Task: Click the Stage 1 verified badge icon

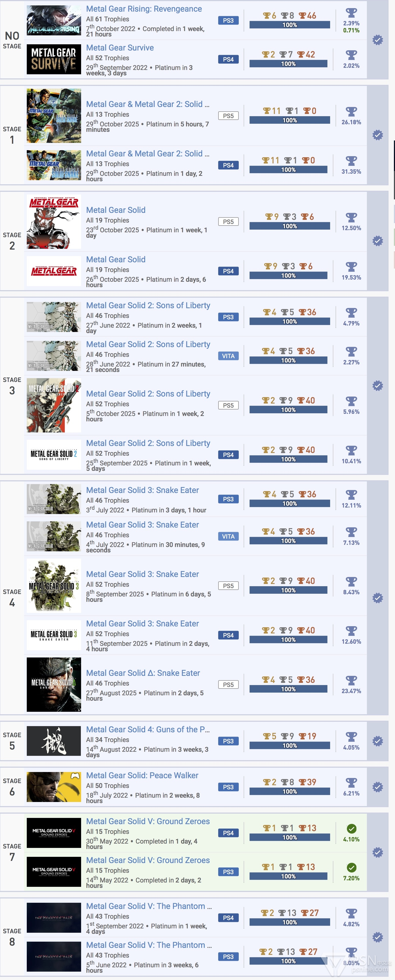Action: (377, 135)
